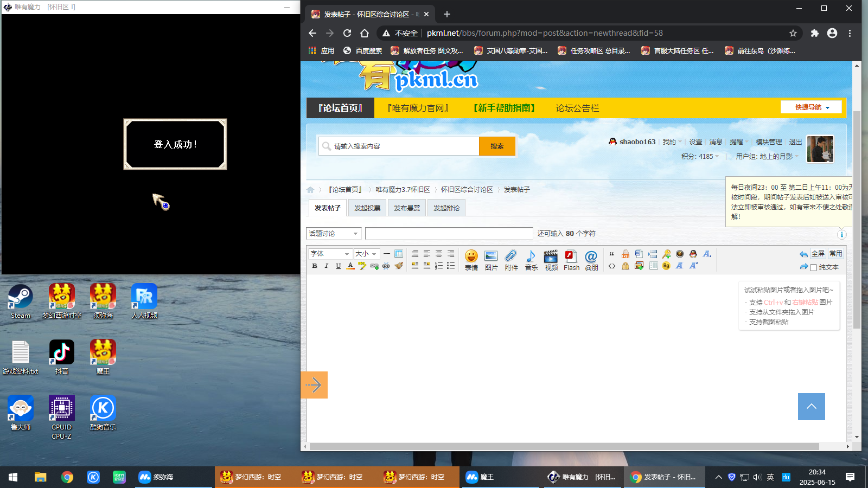Insert music using the 音乐 note icon
The width and height of the screenshot is (868, 488).
click(531, 260)
